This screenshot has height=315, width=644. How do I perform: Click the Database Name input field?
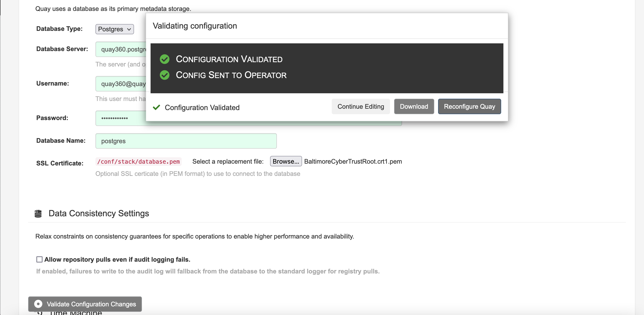186,141
